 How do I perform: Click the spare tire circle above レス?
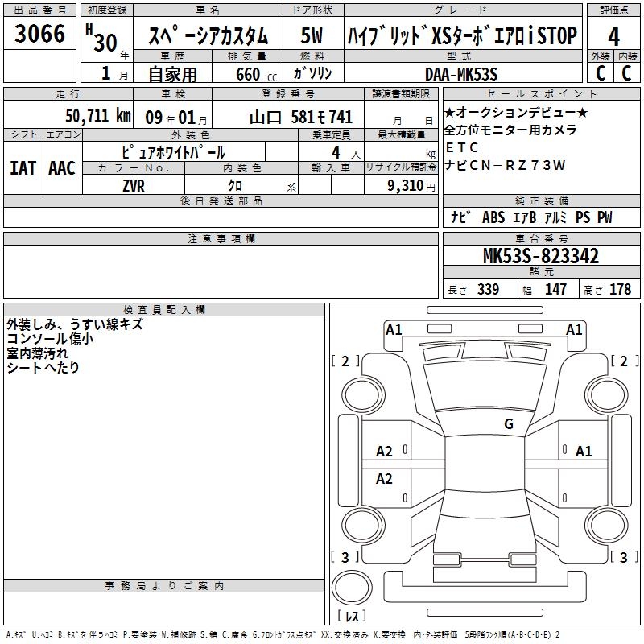[x=352, y=586]
